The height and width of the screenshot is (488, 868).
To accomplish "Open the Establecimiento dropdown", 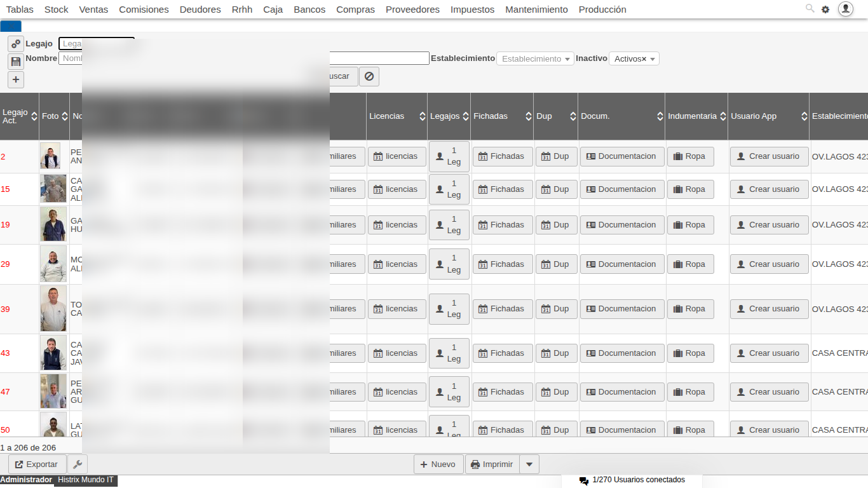I will 535,58.
